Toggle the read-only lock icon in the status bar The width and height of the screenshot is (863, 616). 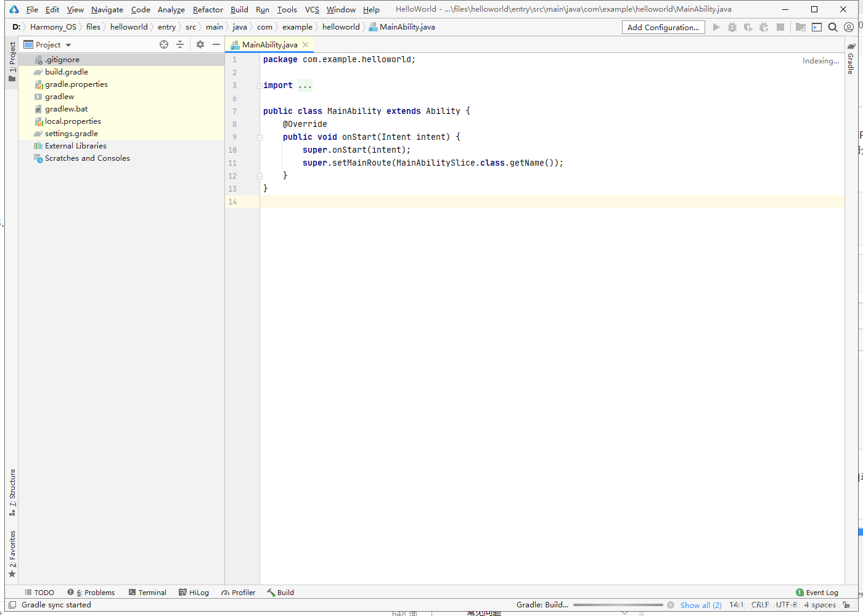[847, 605]
